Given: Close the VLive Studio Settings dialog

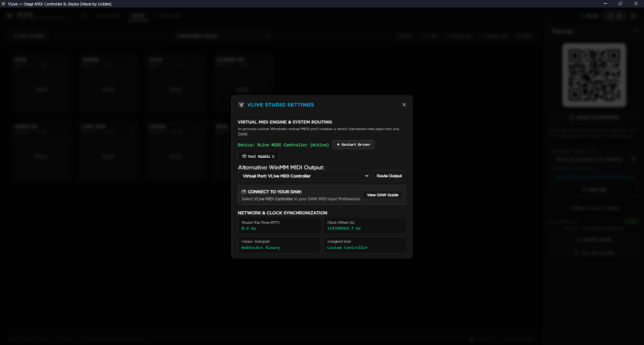Looking at the screenshot, I should [404, 104].
